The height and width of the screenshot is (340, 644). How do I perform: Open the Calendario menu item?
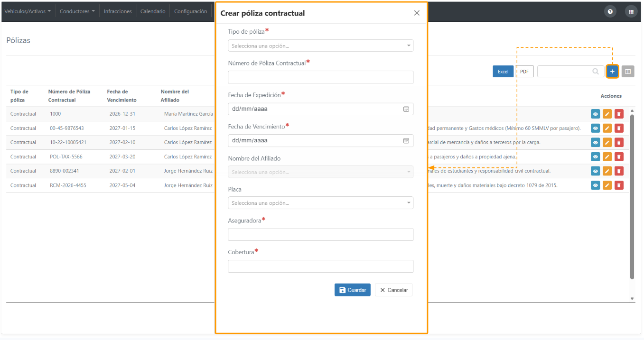tap(153, 11)
